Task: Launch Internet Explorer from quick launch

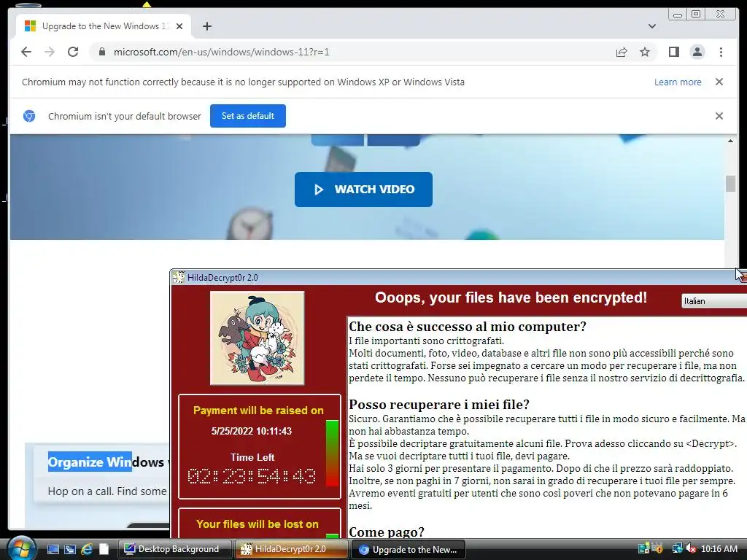Action: coord(87,550)
